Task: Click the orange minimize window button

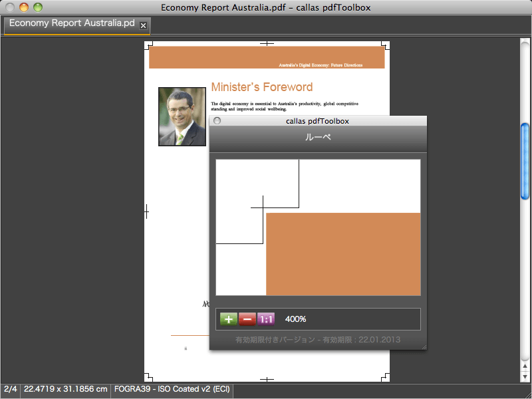Action: (x=24, y=7)
